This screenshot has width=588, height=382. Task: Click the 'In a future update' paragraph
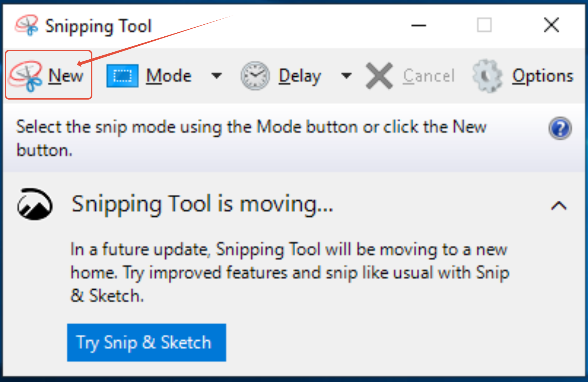pos(289,272)
